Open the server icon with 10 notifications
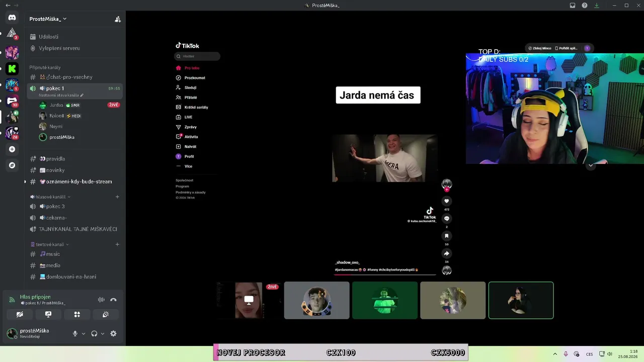Viewport: 644px width, 362px height. [x=12, y=101]
